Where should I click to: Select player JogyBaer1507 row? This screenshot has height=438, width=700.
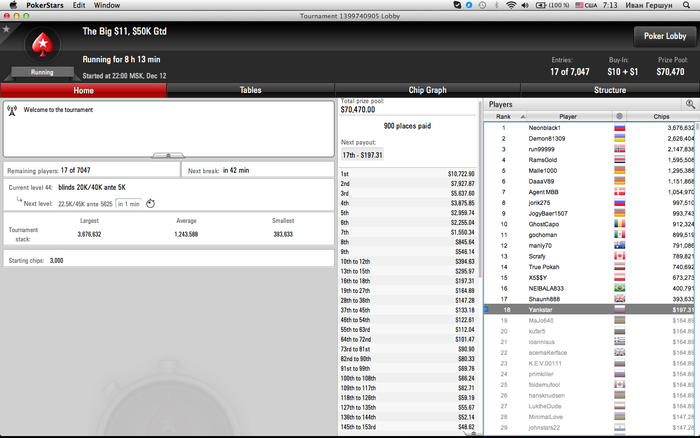(589, 213)
